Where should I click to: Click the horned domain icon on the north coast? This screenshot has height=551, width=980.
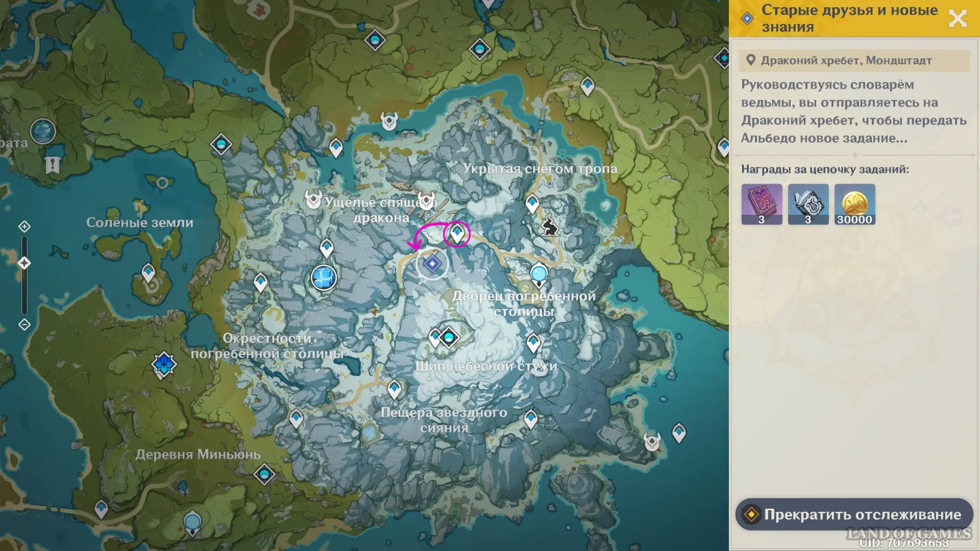tap(389, 121)
